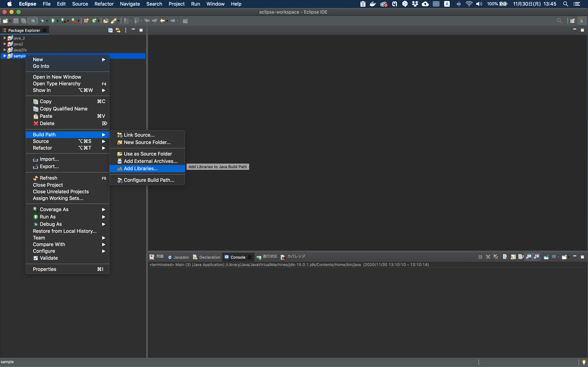Open the Run button dropdown arrow

pos(58,21)
